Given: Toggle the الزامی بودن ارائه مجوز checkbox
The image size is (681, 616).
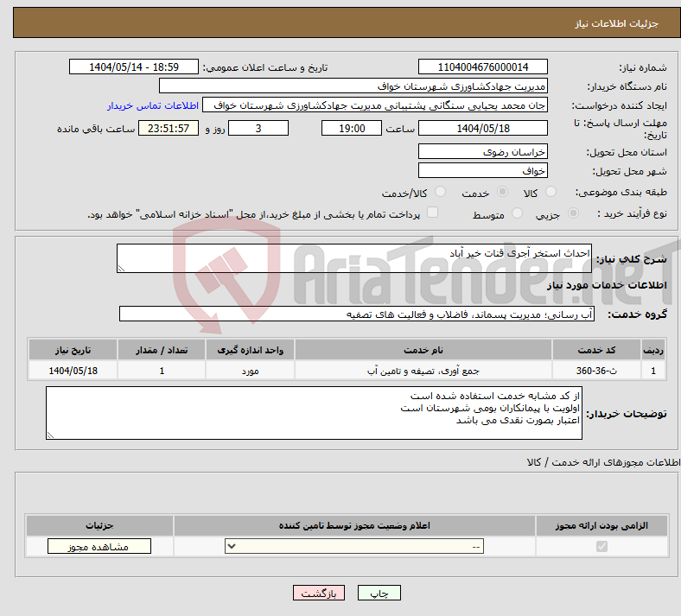Looking at the screenshot, I should click(602, 546).
